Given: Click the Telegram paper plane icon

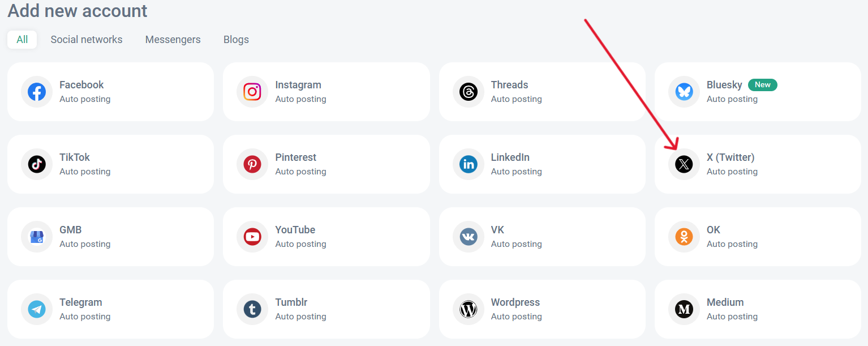Looking at the screenshot, I should click(37, 309).
